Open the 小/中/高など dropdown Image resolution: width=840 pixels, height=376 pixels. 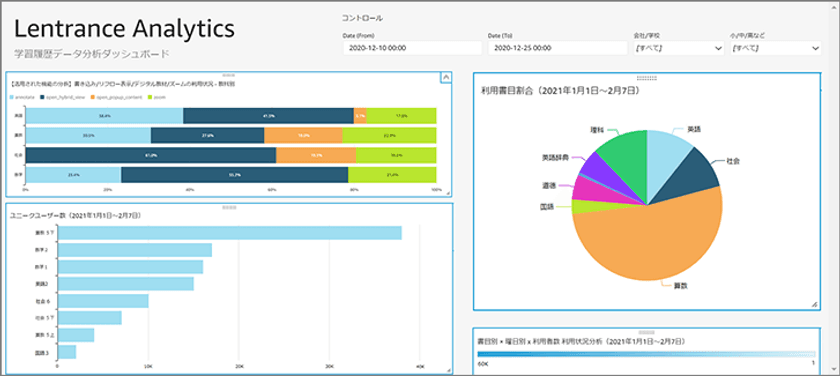tap(775, 48)
